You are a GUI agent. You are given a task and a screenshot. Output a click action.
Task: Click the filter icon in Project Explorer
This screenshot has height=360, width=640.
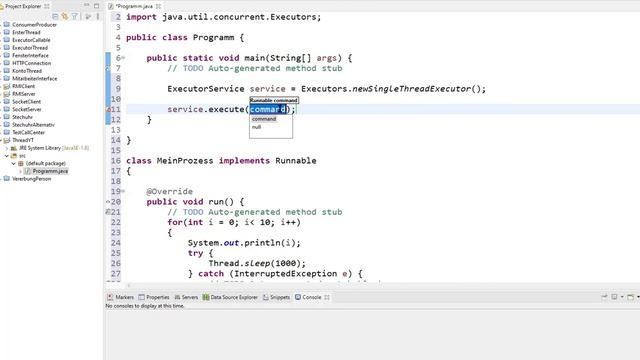pyautogui.click(x=75, y=16)
